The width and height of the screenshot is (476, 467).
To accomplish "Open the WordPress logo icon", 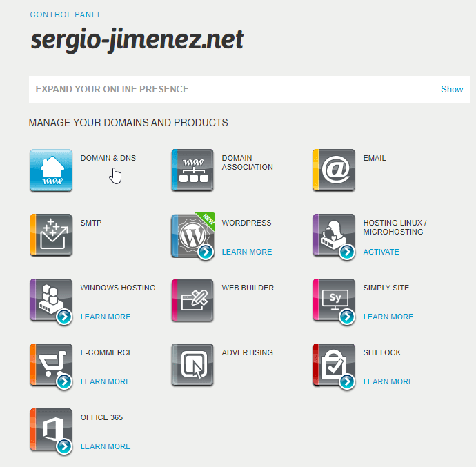I will 192,235.
